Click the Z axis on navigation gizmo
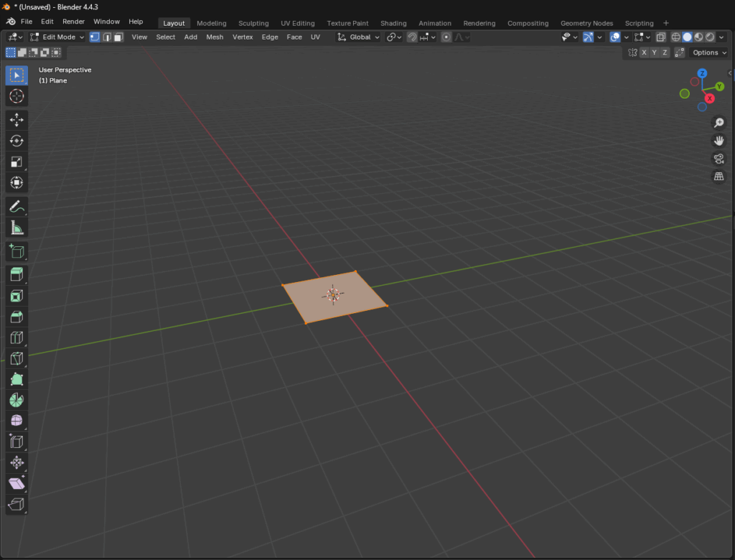 point(702,74)
